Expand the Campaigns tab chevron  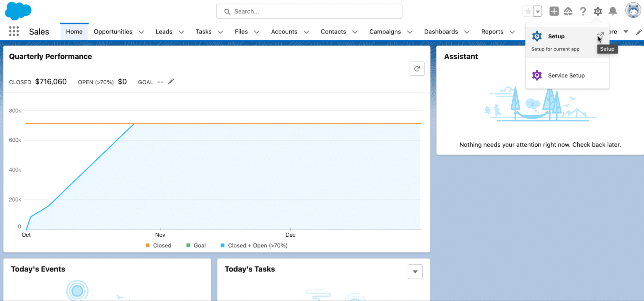[410, 32]
